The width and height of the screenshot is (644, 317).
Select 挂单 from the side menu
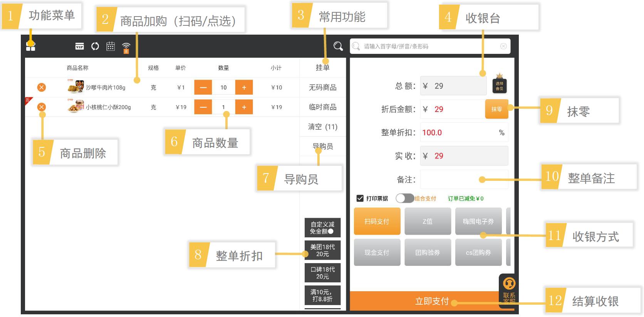point(322,68)
